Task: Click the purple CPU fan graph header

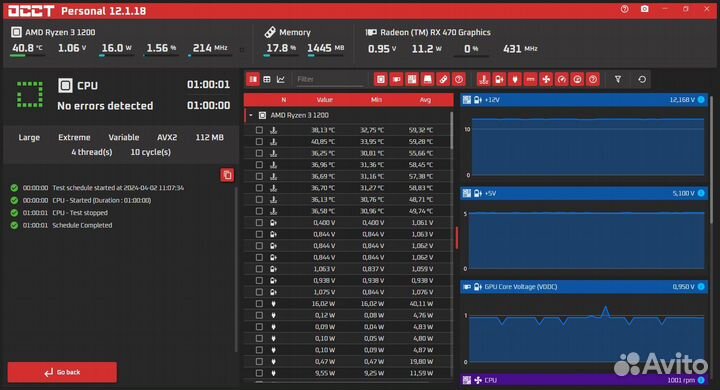Action: point(584,380)
